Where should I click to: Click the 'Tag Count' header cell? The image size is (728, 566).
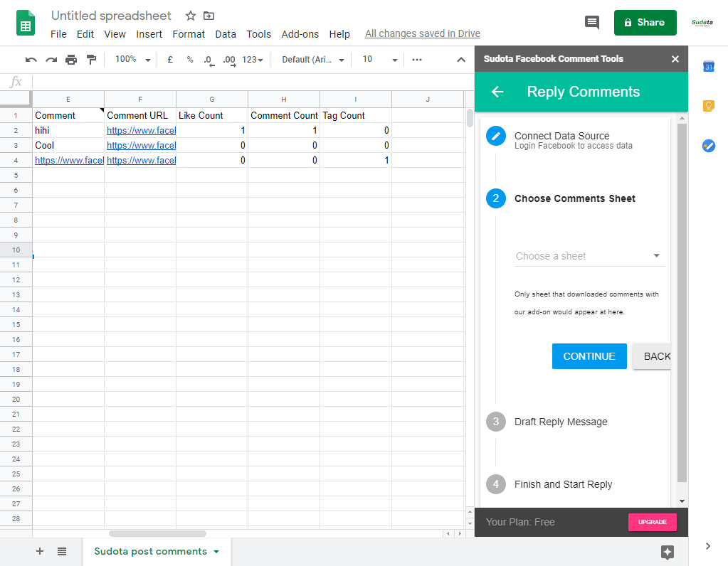[x=356, y=115]
